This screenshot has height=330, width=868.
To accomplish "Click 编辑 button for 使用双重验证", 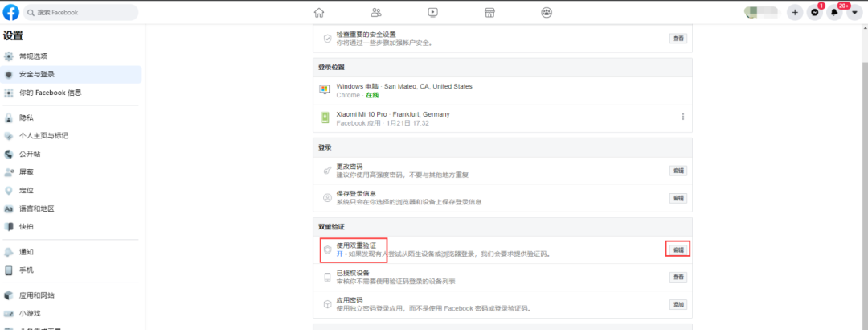I will pos(678,250).
